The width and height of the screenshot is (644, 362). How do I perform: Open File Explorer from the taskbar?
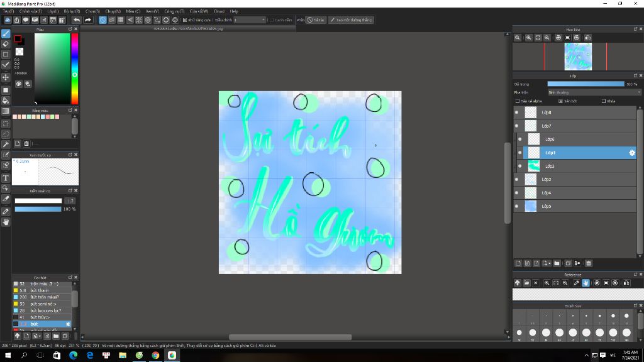[x=123, y=355]
